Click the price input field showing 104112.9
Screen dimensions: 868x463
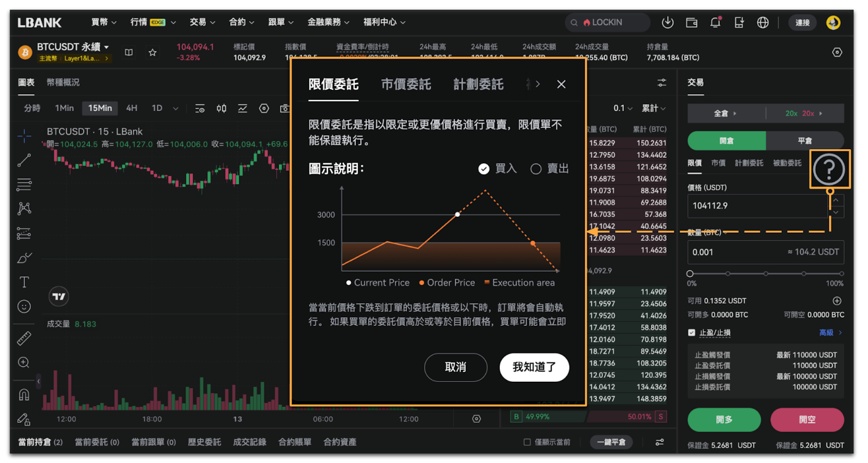757,206
